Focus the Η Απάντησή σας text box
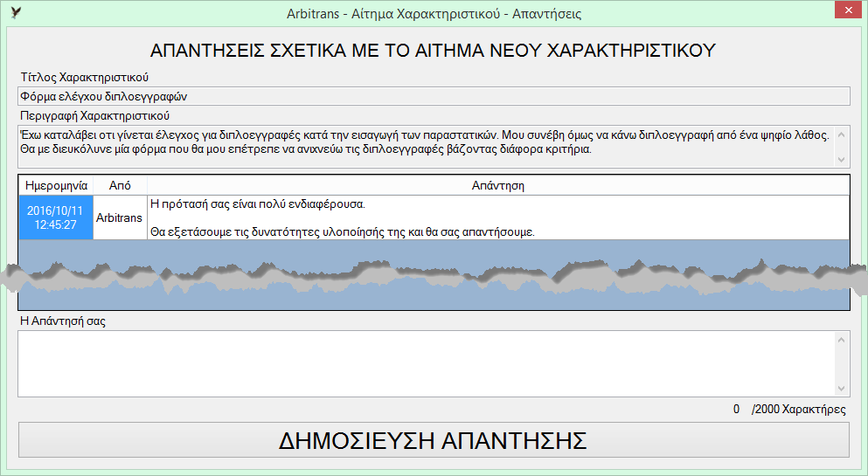This screenshot has width=868, height=476. (x=427, y=364)
